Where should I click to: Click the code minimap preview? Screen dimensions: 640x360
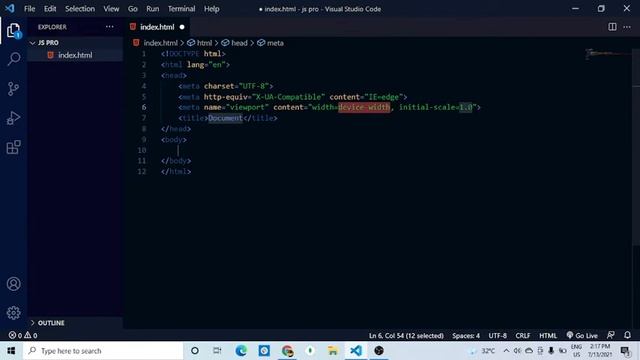pyautogui.click(x=609, y=53)
